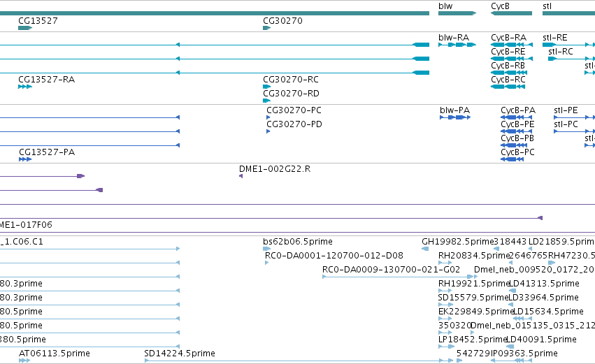Click the stl gene label
Image resolution: width=595 pixels, height=364 pixels.
point(547,6)
